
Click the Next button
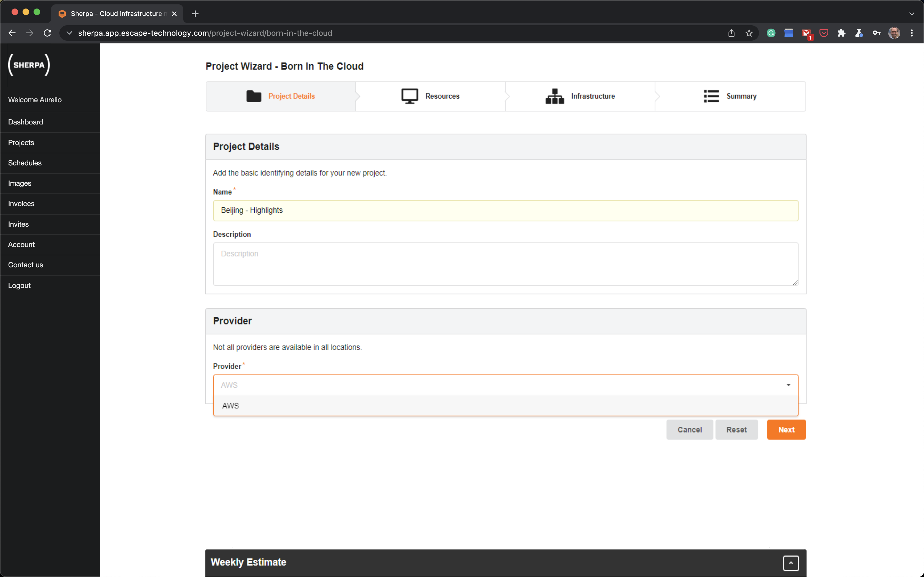click(786, 429)
